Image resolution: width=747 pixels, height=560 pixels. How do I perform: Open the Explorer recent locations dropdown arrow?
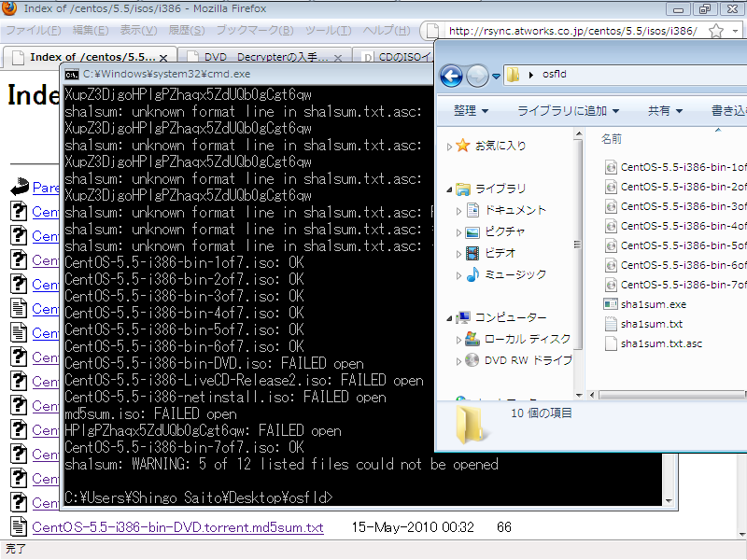[496, 76]
